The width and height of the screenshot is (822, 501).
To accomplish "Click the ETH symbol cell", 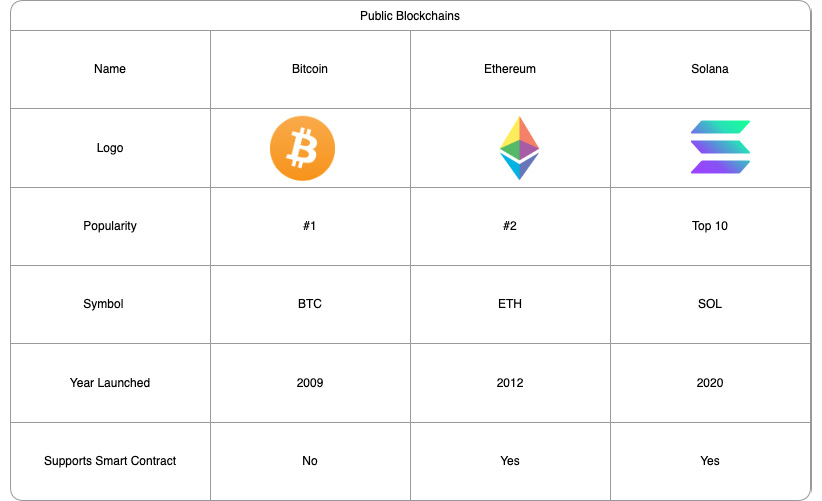I will click(510, 304).
